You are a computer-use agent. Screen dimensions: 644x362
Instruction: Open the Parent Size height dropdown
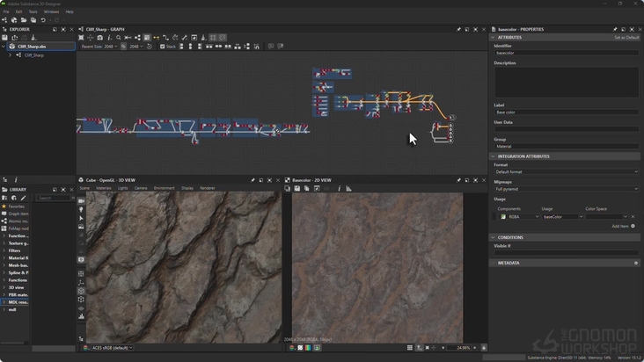click(x=136, y=47)
